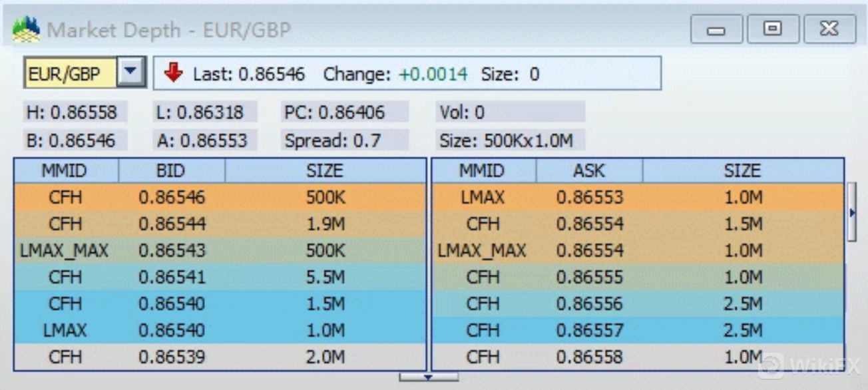Select the LMAX_MAX ask row at 0.86554
This screenshot has width=868, height=390.
(x=638, y=251)
